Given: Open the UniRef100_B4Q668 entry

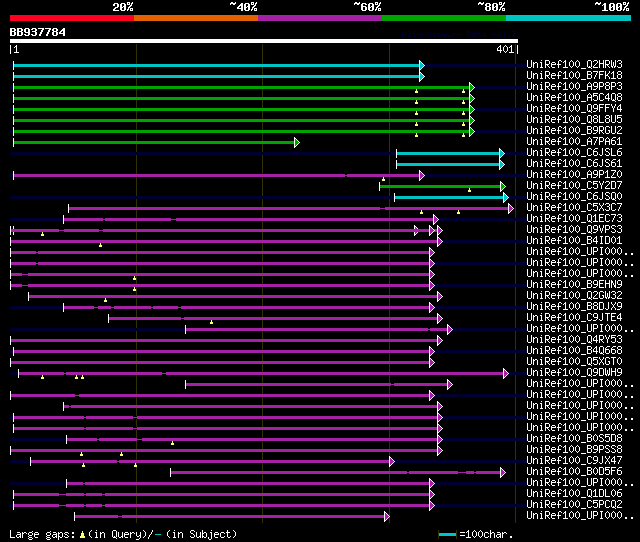Looking at the screenshot, I should point(574,351).
